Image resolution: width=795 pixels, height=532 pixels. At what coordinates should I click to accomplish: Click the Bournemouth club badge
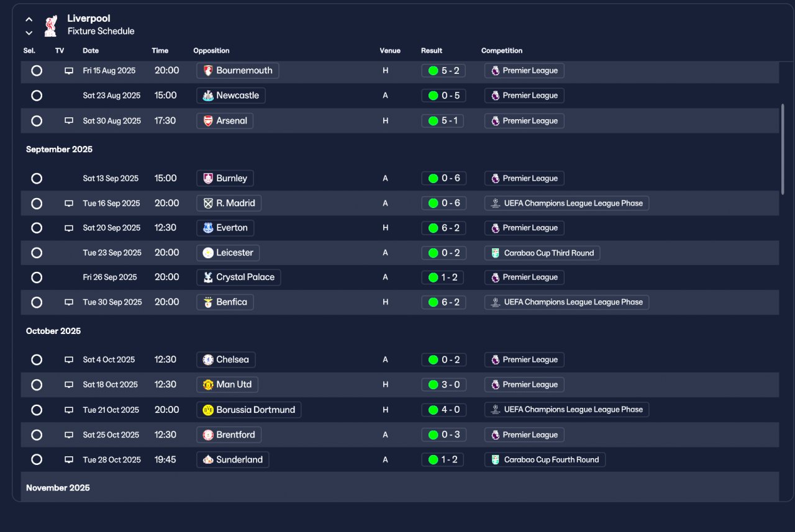coord(208,71)
